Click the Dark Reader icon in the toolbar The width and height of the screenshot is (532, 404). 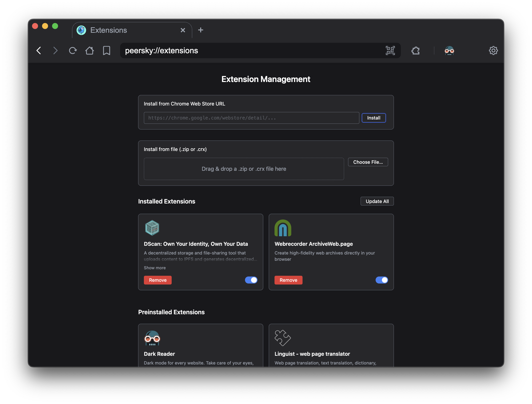pyautogui.click(x=449, y=50)
